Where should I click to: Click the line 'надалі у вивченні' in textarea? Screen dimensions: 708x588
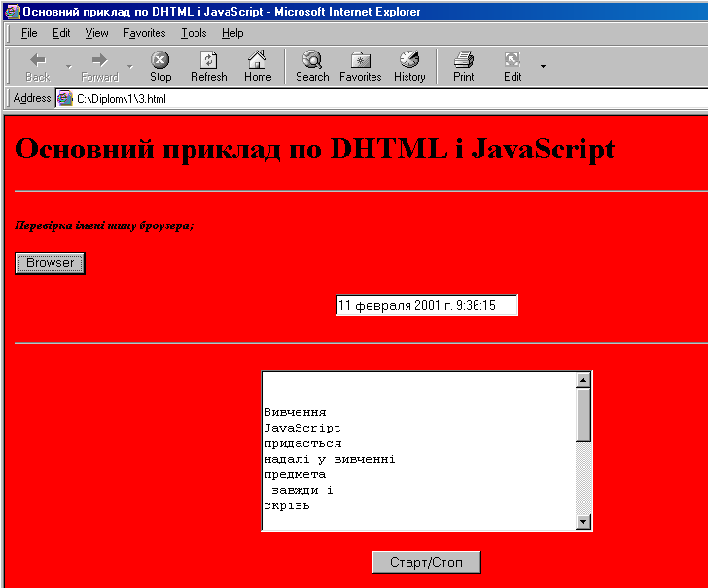click(330, 459)
